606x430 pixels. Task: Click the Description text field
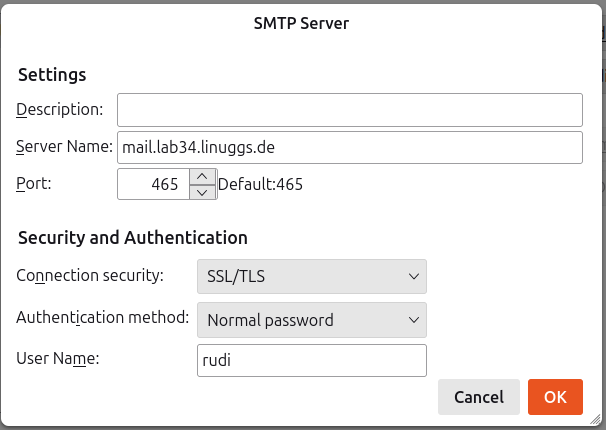tap(349, 109)
